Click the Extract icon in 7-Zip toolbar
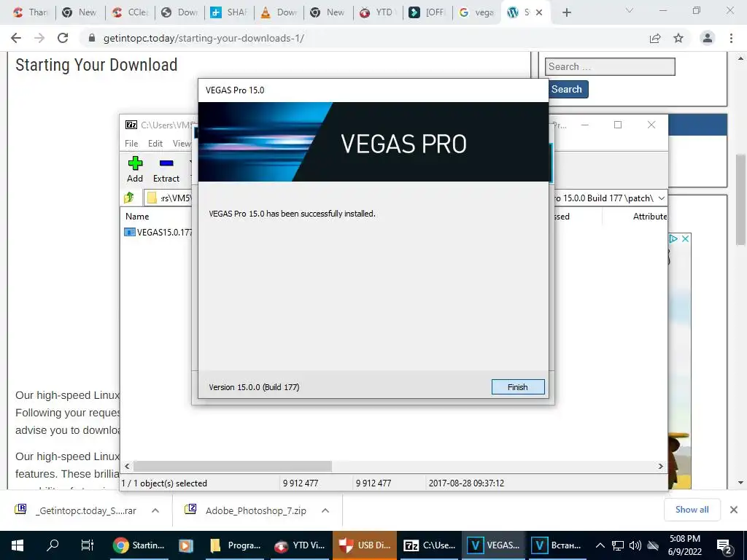This screenshot has width=747, height=560. point(166,169)
